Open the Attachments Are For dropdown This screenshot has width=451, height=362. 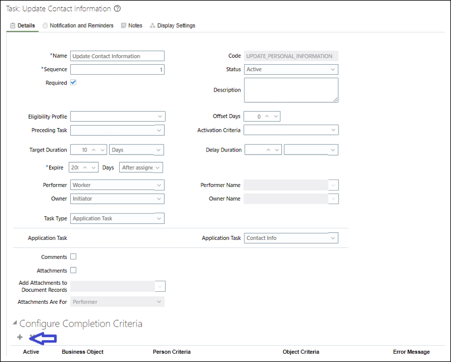point(117,302)
